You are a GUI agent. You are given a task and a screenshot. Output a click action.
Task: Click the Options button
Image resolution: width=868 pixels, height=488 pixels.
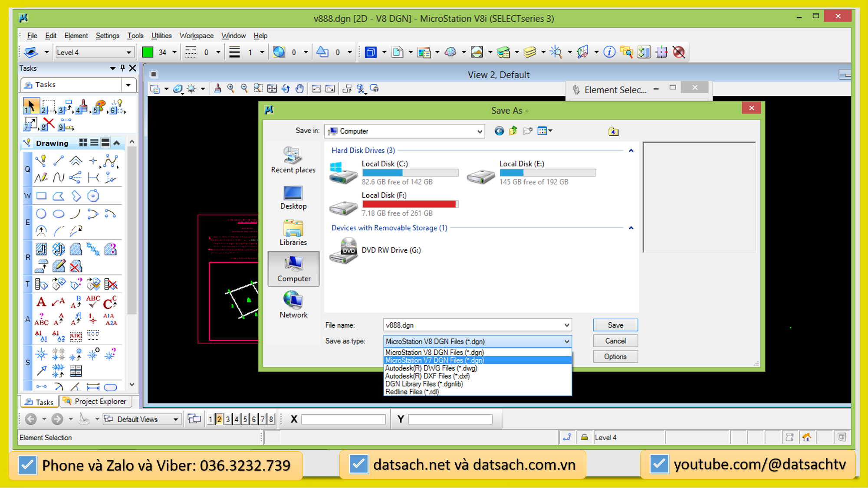click(615, 357)
